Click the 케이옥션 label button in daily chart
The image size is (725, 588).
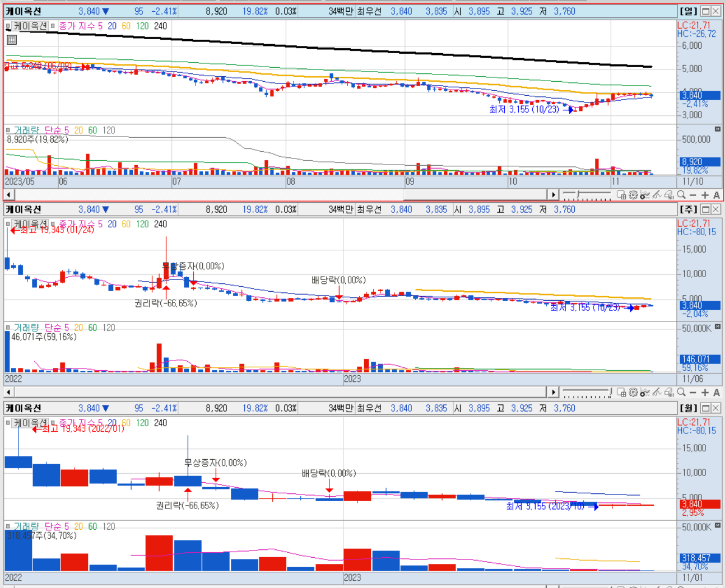pos(30,26)
